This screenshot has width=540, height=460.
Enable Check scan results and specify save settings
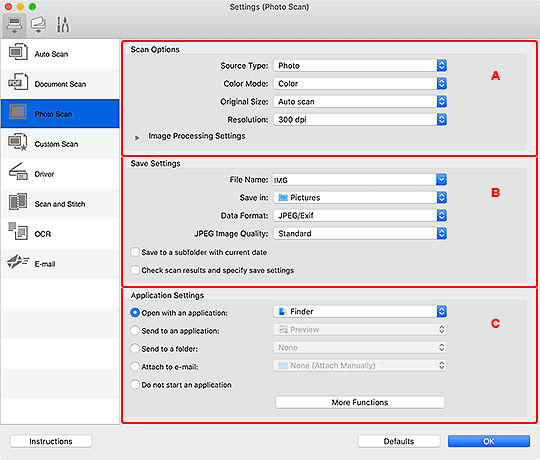[135, 270]
